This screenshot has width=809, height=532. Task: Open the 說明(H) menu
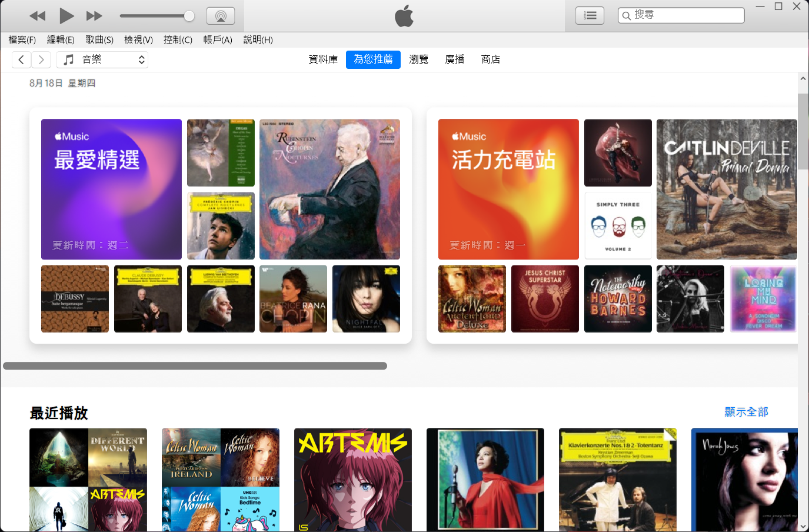point(258,39)
